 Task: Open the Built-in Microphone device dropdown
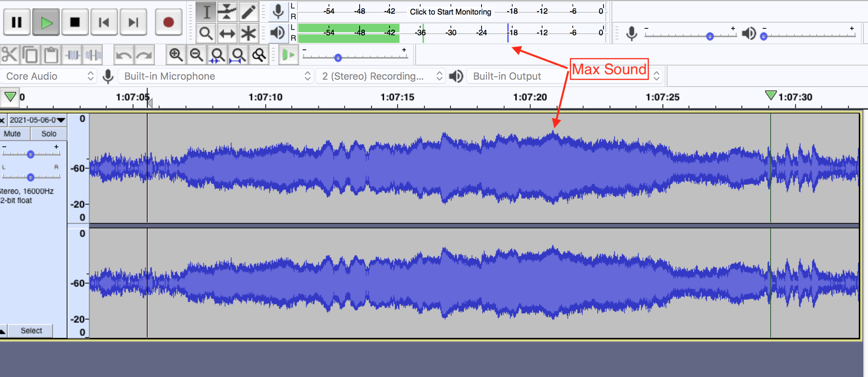tap(216, 76)
